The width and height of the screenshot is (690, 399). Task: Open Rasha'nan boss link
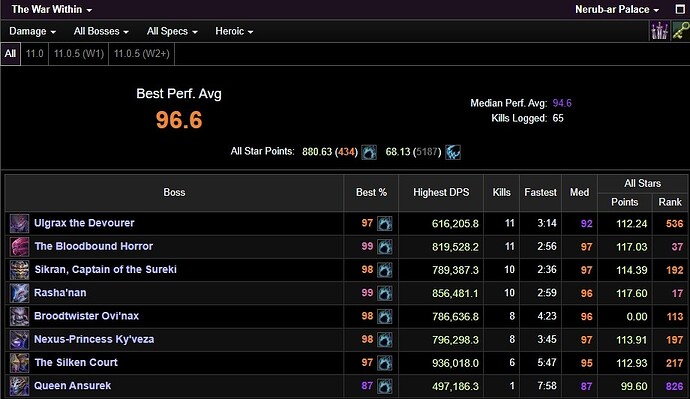tap(60, 293)
